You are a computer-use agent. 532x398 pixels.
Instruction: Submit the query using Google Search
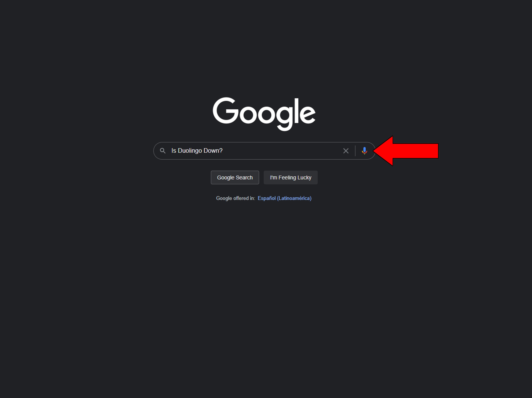click(235, 177)
